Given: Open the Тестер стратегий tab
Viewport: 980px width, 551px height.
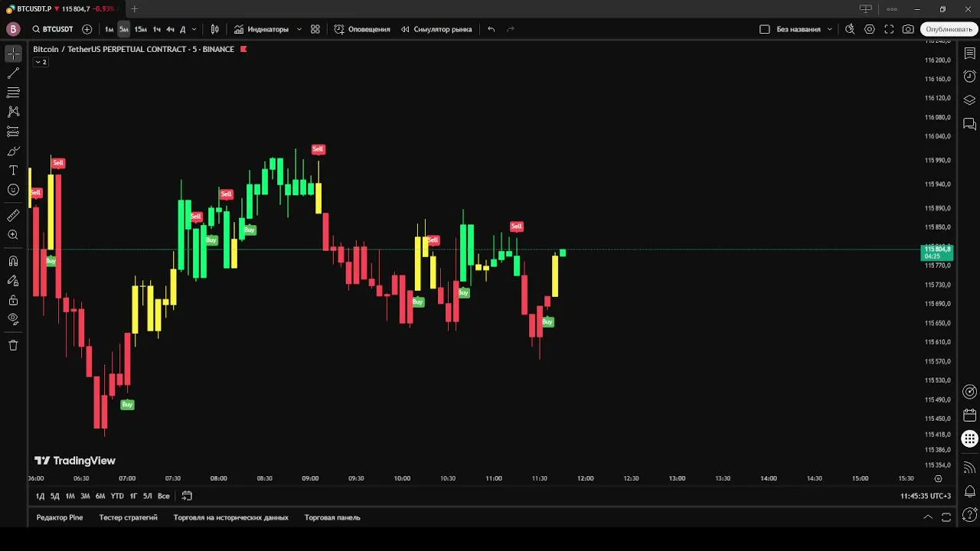Looking at the screenshot, I should pyautogui.click(x=128, y=517).
